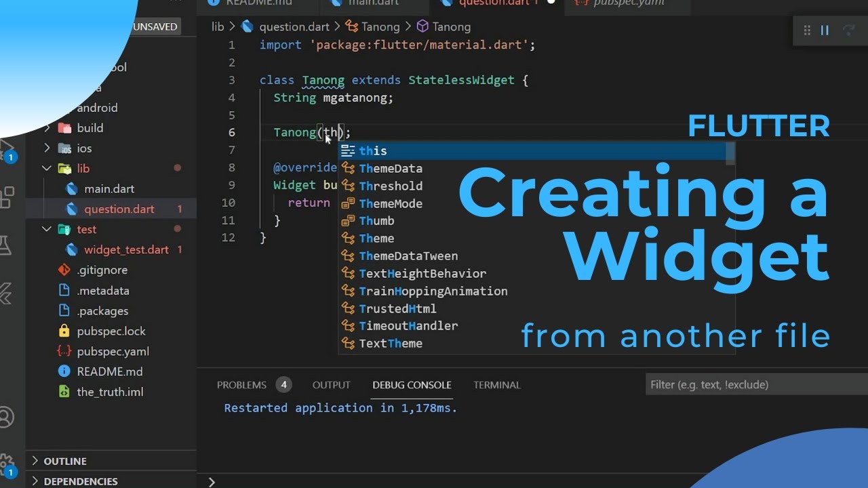
Task: Open the_truth.iml in the explorer
Action: (110, 392)
